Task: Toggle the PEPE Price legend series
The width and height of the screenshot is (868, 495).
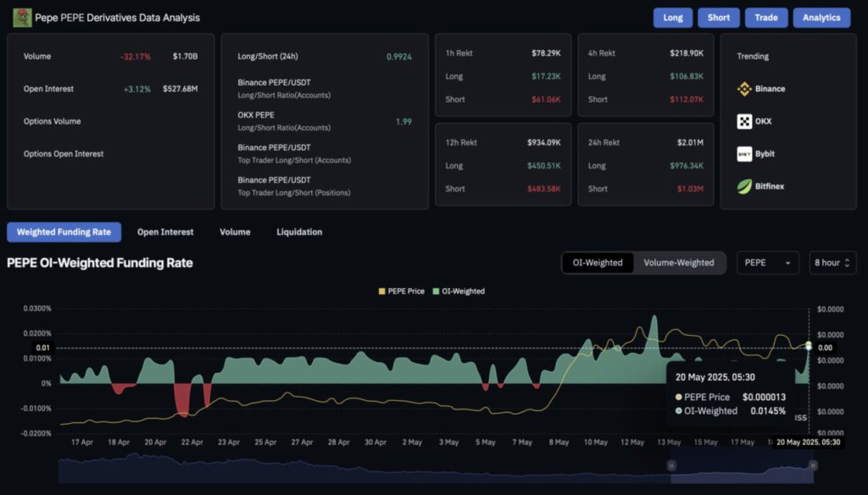Action: tap(401, 292)
